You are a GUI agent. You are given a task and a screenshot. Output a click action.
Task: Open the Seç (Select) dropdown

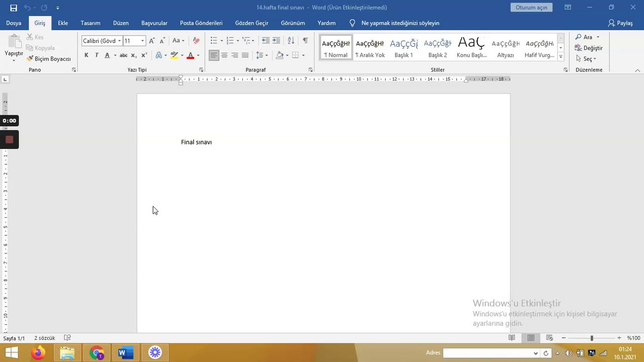586,59
